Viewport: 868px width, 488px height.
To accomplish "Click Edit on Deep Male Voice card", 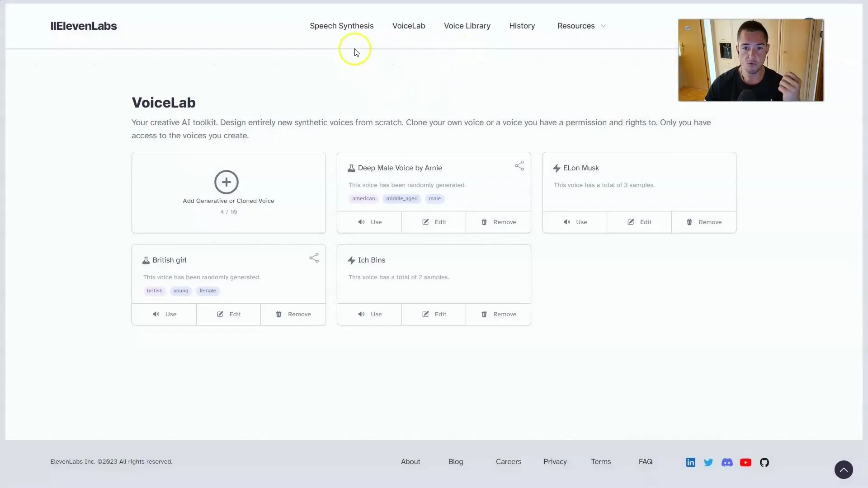I will 434,222.
